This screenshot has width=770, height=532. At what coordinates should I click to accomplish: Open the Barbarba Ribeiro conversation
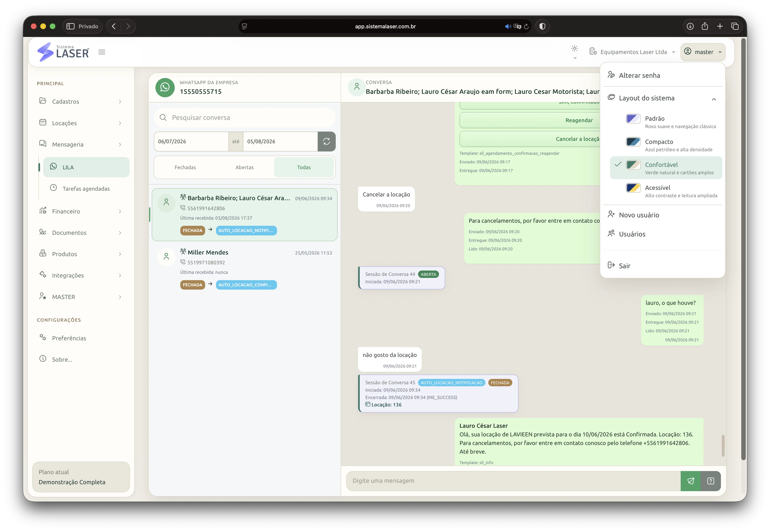244,215
